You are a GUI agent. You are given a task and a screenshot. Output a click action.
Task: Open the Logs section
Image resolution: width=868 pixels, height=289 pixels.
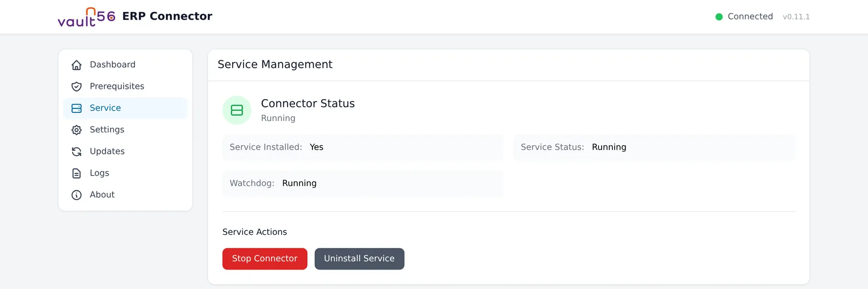[x=125, y=174]
